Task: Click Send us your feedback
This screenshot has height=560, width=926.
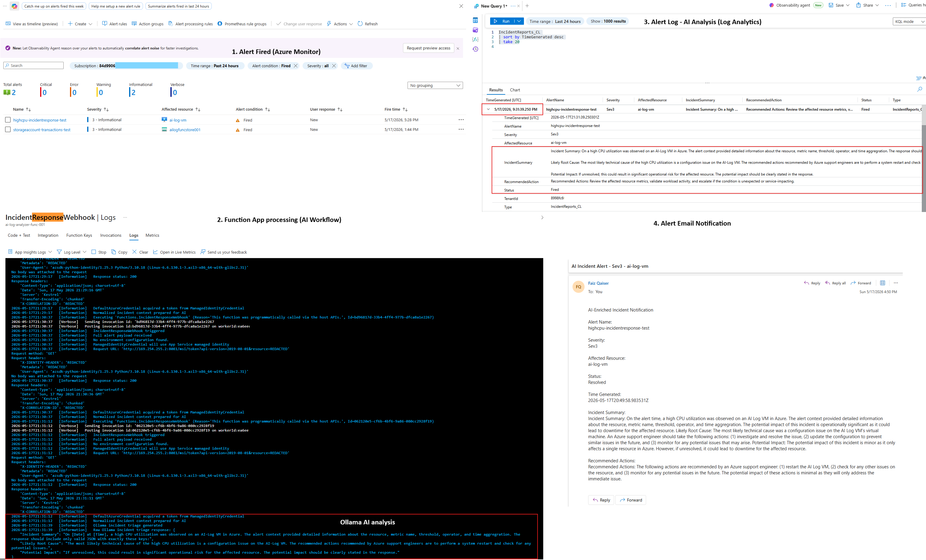Action: point(224,252)
